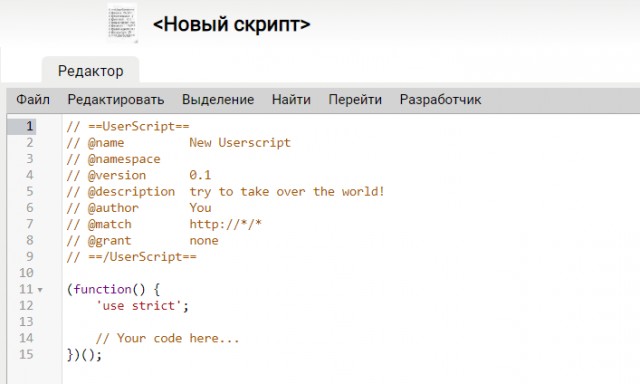Image resolution: width=640 pixels, height=384 pixels.
Task: Open the Файл menu
Action: (x=33, y=100)
